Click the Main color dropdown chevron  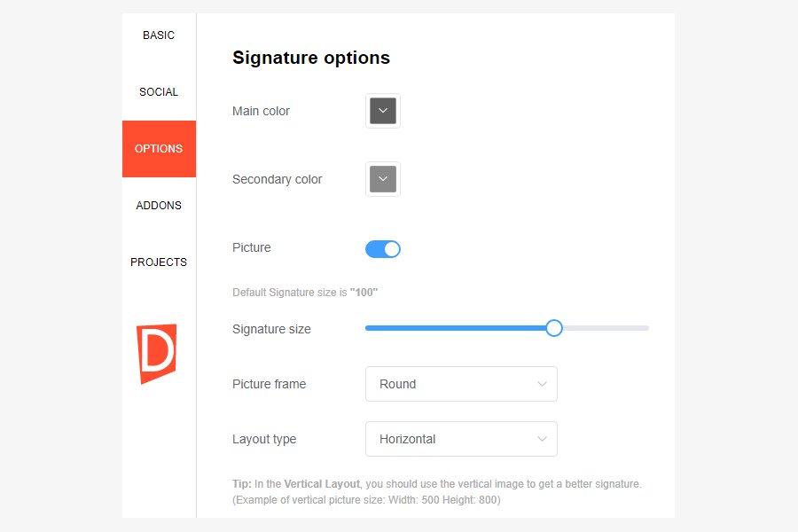click(x=382, y=111)
